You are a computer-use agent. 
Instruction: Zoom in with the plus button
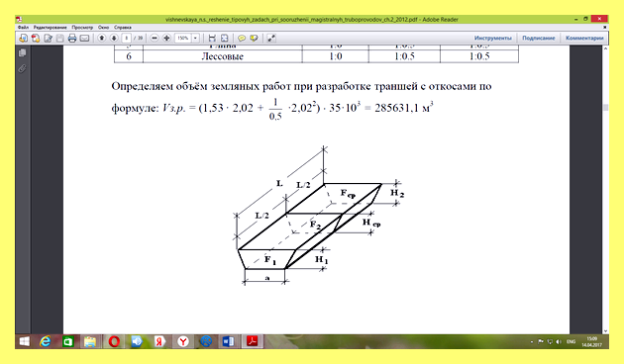[x=166, y=39]
